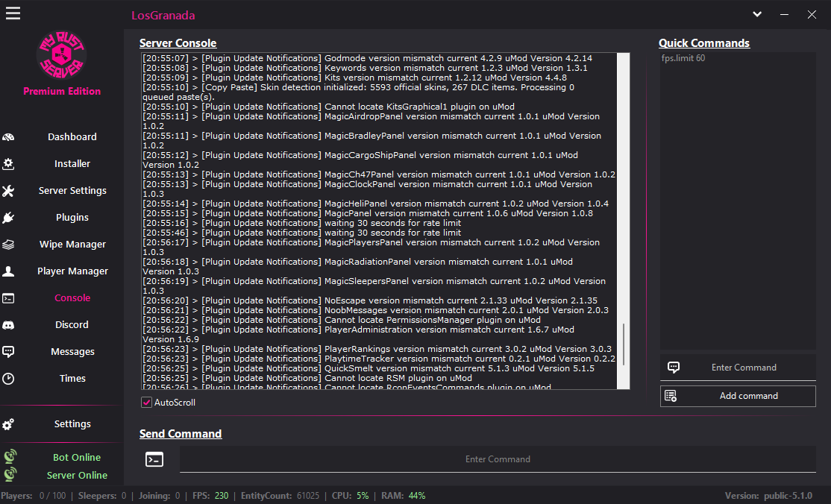Click the Players 0 / 100 status entry

pos(33,496)
